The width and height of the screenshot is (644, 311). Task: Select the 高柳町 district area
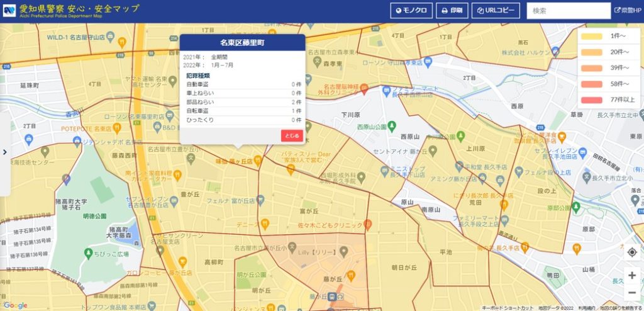point(214,262)
